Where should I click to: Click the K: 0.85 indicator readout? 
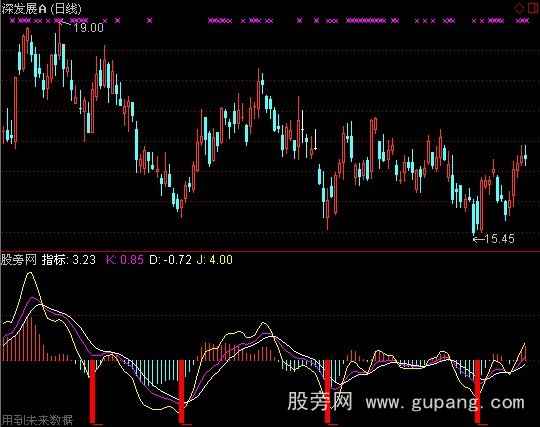(124, 260)
